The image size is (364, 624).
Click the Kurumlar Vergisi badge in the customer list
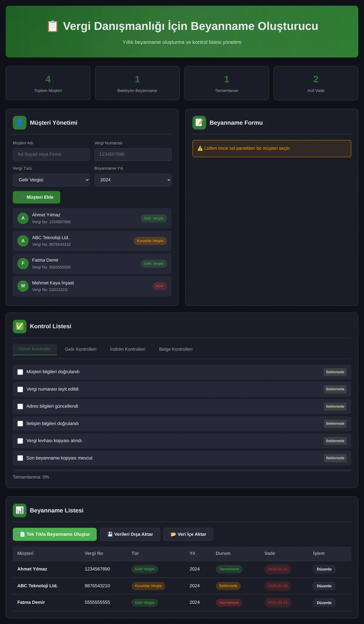click(150, 241)
